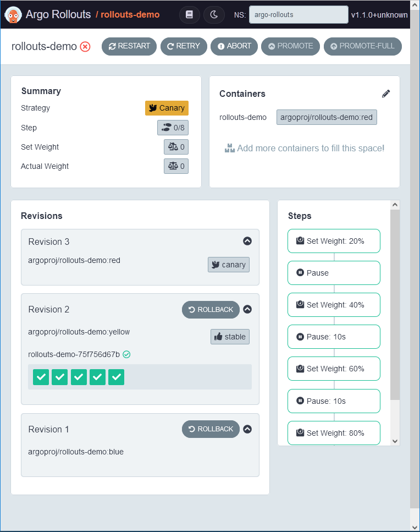Click the page scrollbar down arrow

point(415,527)
